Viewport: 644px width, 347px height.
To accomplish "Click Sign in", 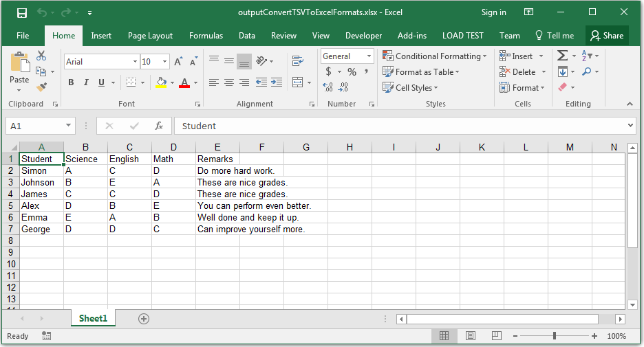I will [x=494, y=12].
